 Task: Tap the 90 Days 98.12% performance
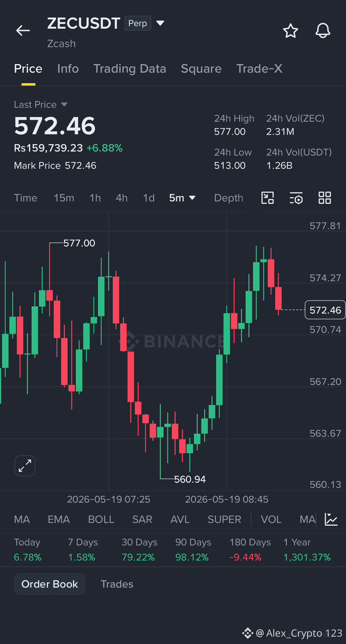[193, 550]
